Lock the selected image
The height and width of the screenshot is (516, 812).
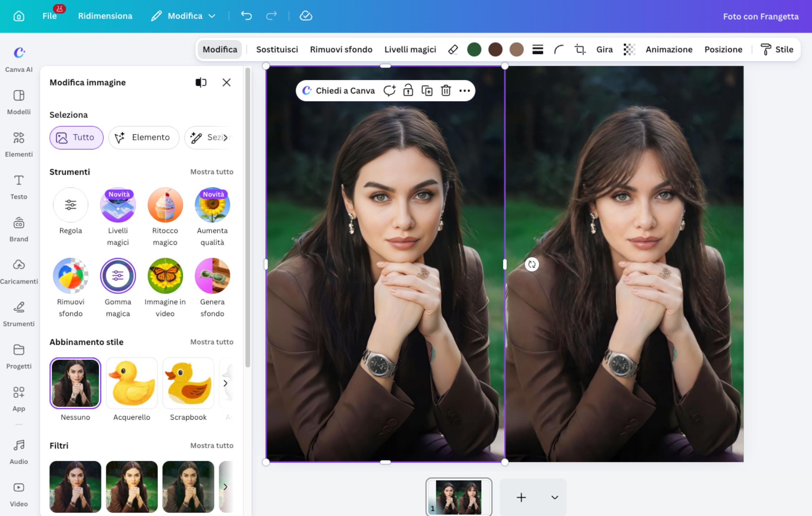coord(408,91)
